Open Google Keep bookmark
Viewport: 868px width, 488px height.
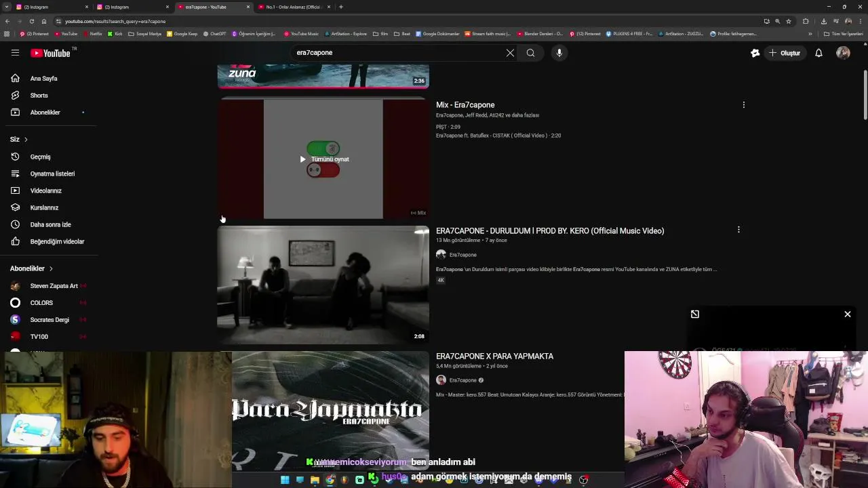[182, 34]
